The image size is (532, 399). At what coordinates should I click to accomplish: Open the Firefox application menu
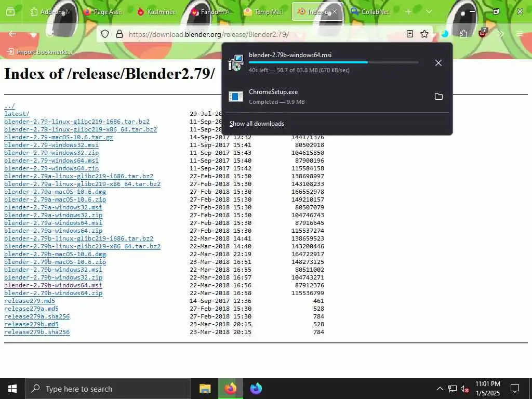(520, 34)
